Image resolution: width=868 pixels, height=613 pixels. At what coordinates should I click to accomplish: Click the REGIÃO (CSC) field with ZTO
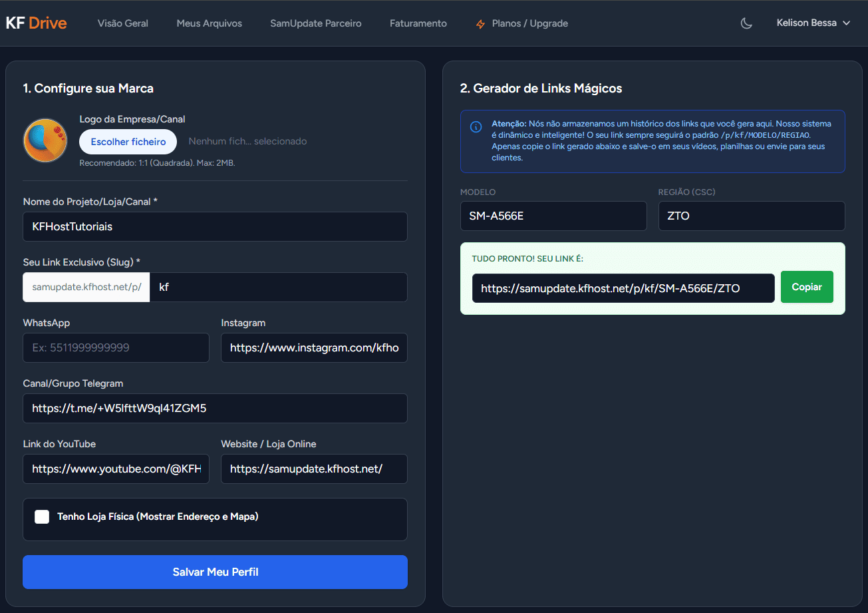pyautogui.click(x=752, y=216)
